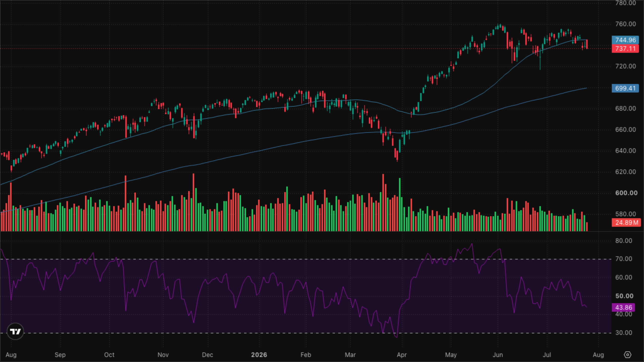Screen dimensions: 644x362
Task: Click the RSI line's low point below 30
Action: tap(397, 337)
